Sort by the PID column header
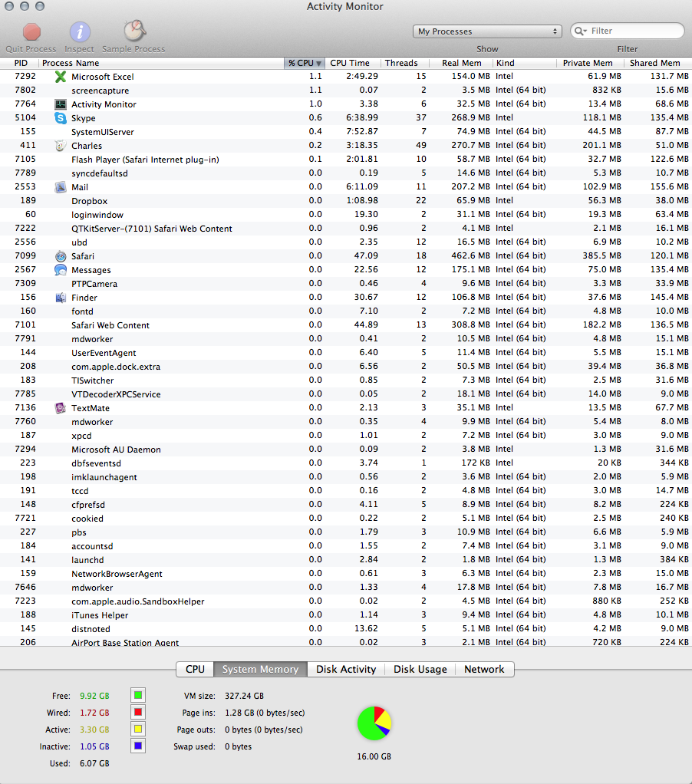Screen dimensions: 692x784 tap(21, 63)
